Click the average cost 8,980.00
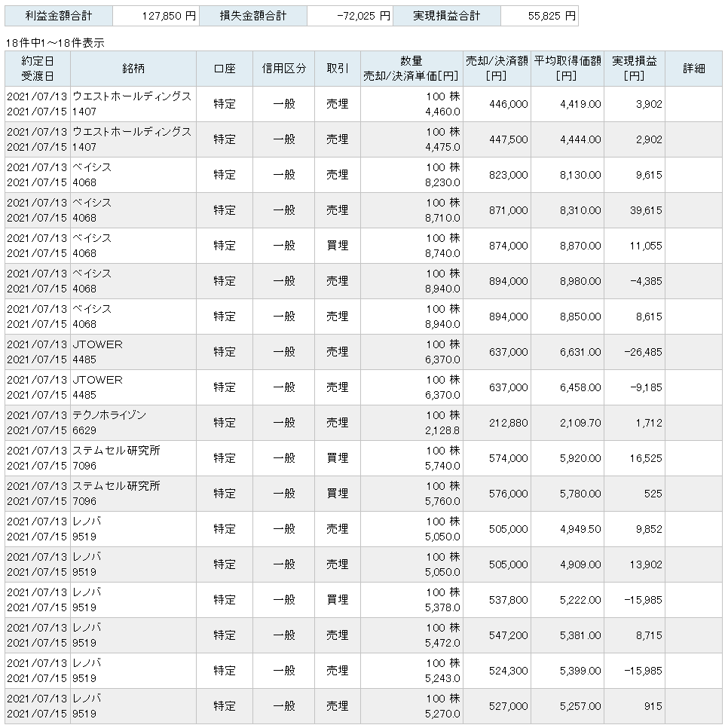This screenshot has height=728, width=725. pos(580,281)
